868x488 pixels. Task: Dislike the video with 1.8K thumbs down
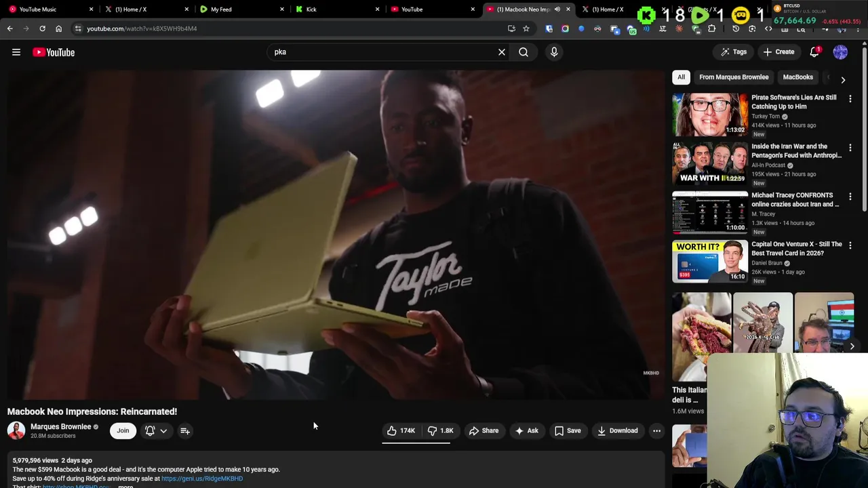pos(441,430)
